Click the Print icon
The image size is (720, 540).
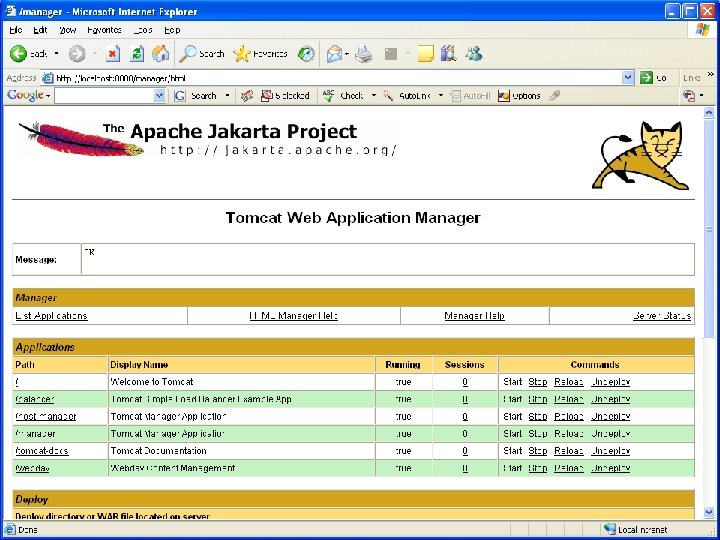click(x=364, y=54)
